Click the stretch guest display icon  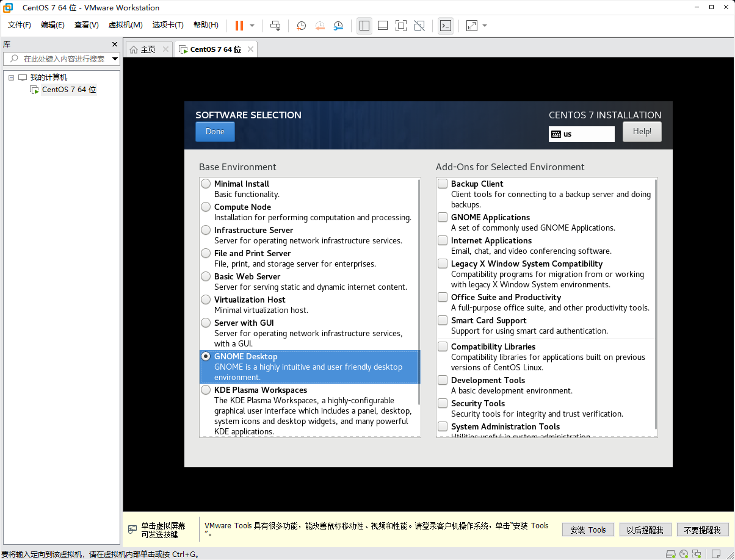coord(472,25)
